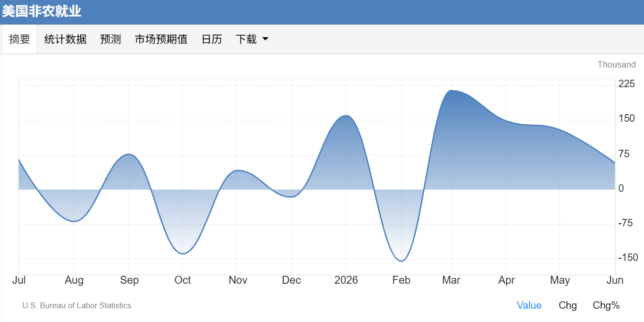Click the Aug trough on the chart
The width and height of the screenshot is (644, 322).
[74, 221]
